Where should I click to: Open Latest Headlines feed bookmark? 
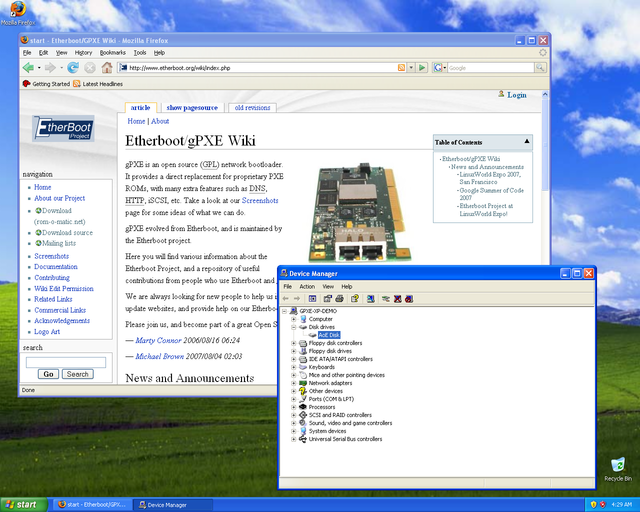pos(98,84)
